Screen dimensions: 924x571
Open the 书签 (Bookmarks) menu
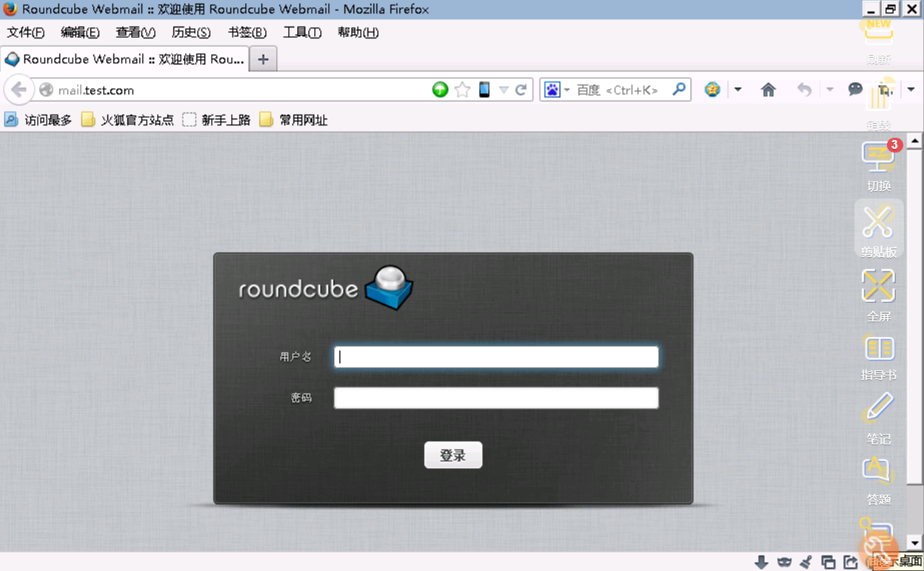247,33
